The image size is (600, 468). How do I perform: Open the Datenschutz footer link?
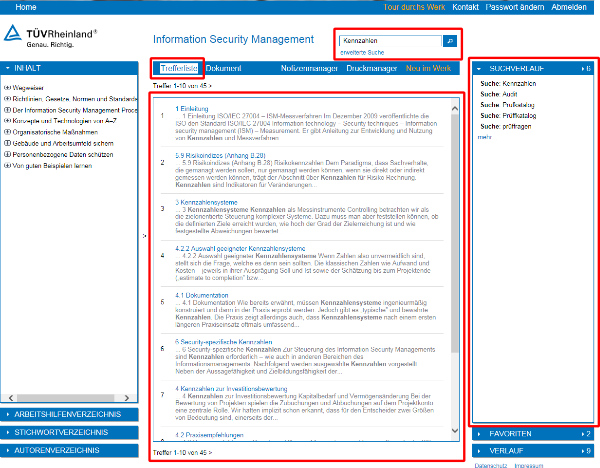pos(491,465)
